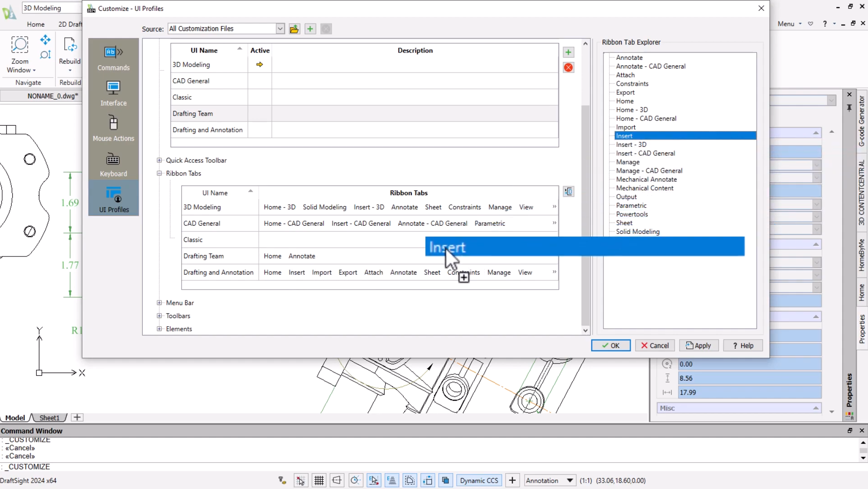Expand the Quick Access Toolbar section
This screenshot has width=868, height=489.
pyautogui.click(x=159, y=160)
